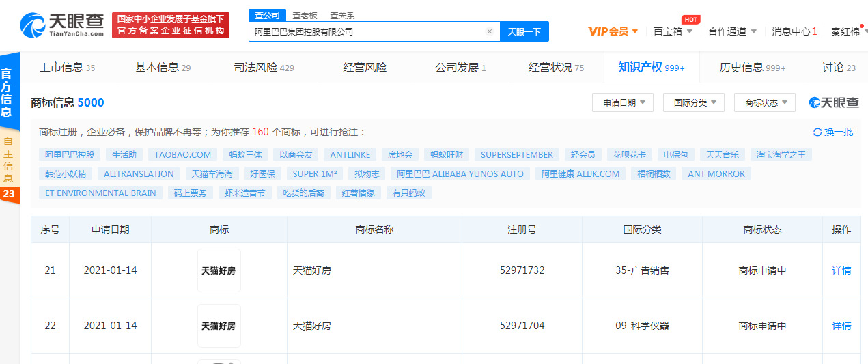868x364 pixels.
Task: Click the 天眼一下 search button
Action: pyautogui.click(x=524, y=31)
